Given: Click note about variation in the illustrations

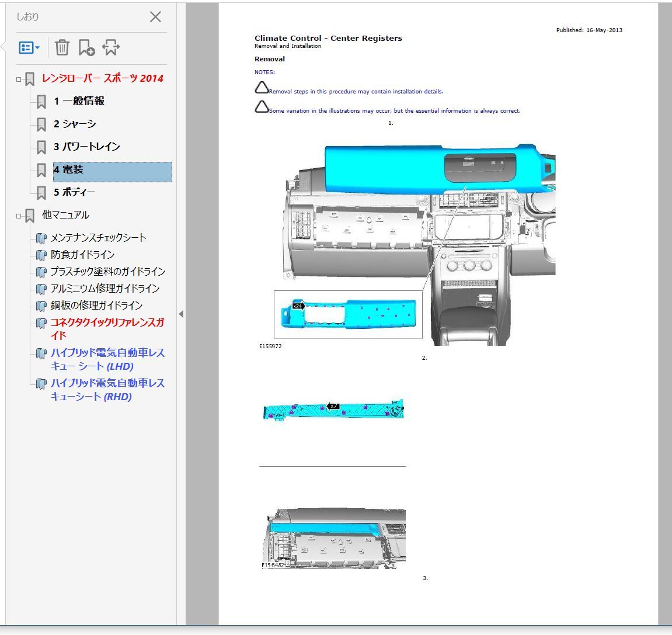Looking at the screenshot, I should [395, 110].
